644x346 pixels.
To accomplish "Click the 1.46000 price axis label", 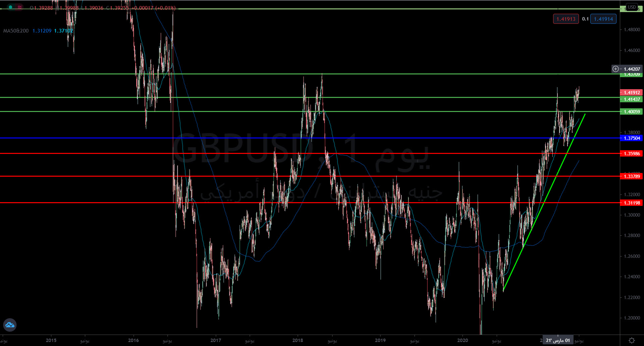I will coord(632,50).
